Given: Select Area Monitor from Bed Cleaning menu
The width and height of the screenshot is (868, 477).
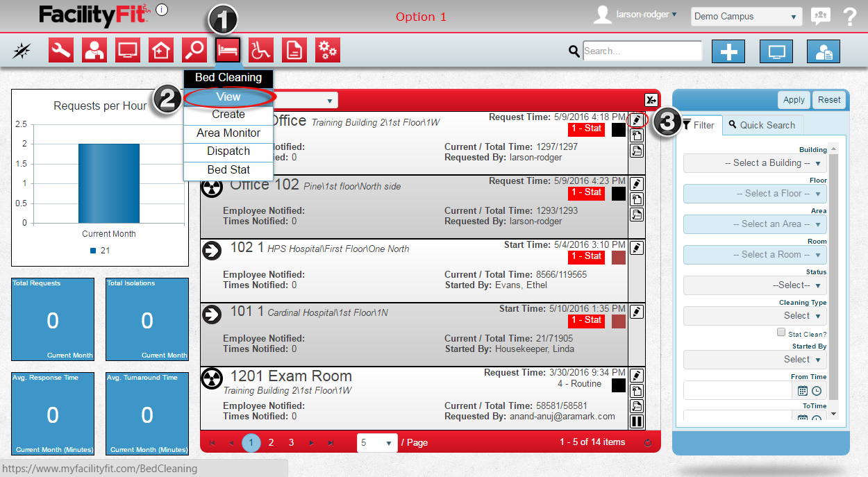Looking at the screenshot, I should [x=228, y=133].
